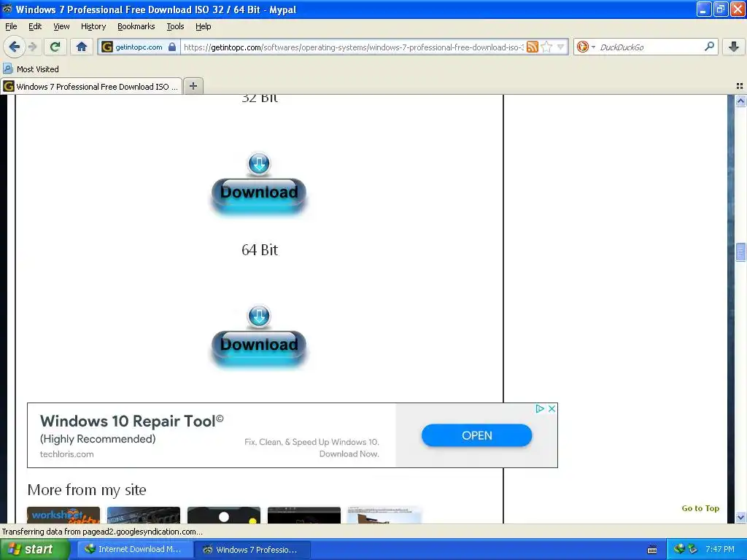Click the AdChoices triangle icon
747x560 pixels.
coord(540,408)
